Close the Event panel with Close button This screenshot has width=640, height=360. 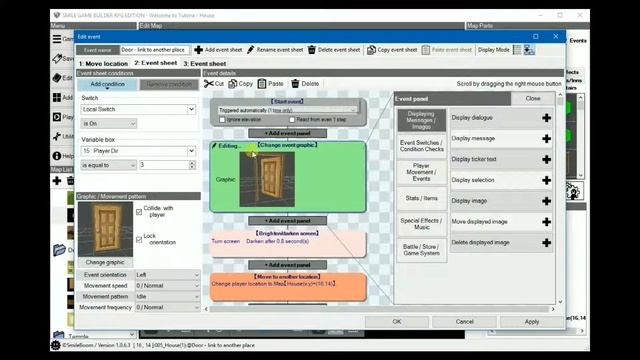(533, 99)
